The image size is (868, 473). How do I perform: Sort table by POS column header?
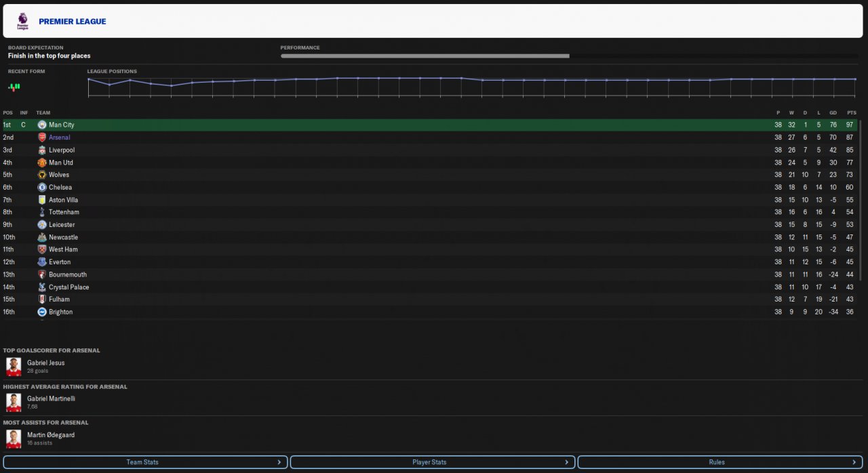pyautogui.click(x=7, y=113)
